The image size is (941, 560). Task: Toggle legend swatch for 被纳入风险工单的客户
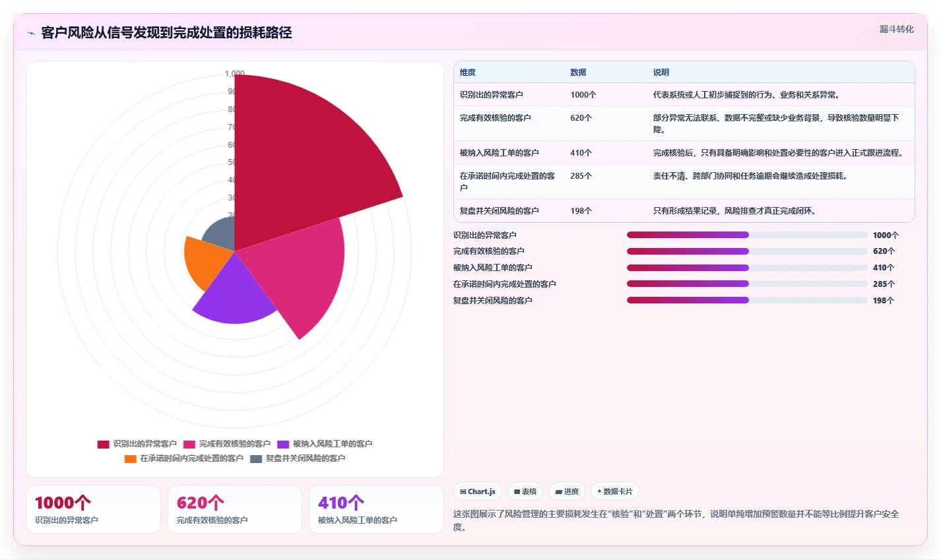(x=283, y=444)
